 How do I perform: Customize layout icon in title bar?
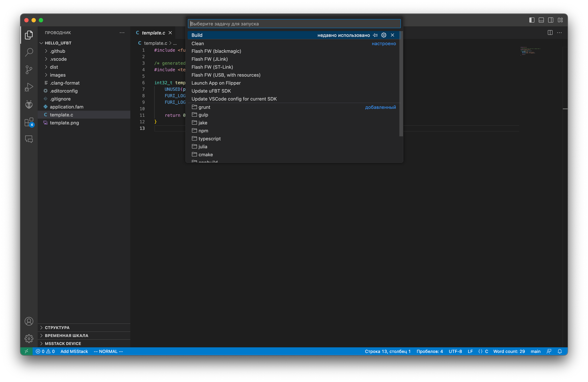point(560,20)
